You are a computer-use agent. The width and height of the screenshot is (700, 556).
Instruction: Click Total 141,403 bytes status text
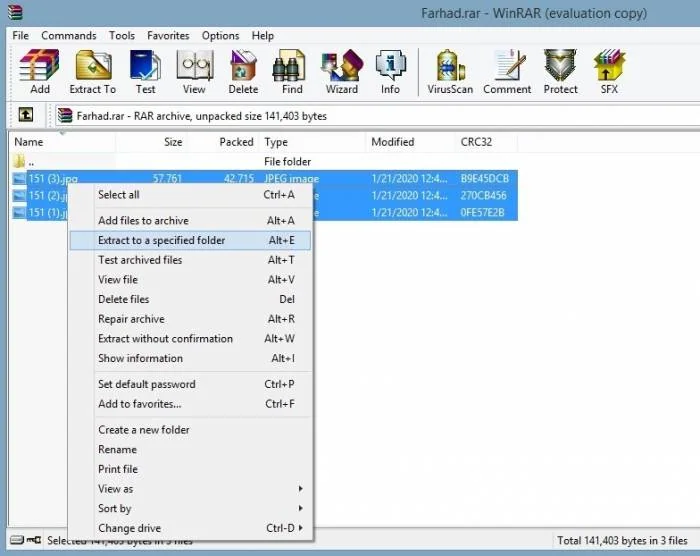pos(622,540)
